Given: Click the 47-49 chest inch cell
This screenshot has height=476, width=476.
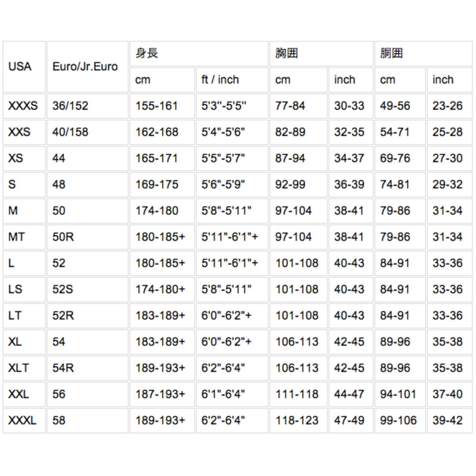Looking at the screenshot, I should 349,420.
